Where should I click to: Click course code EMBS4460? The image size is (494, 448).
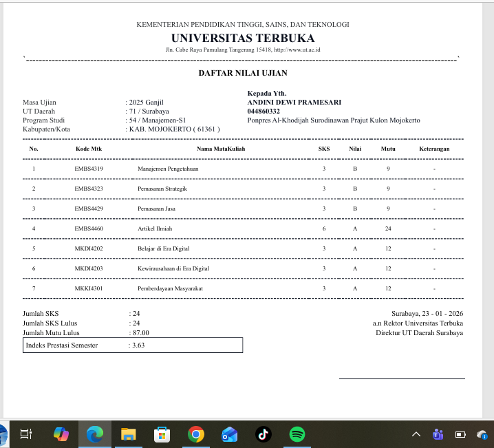coord(89,228)
